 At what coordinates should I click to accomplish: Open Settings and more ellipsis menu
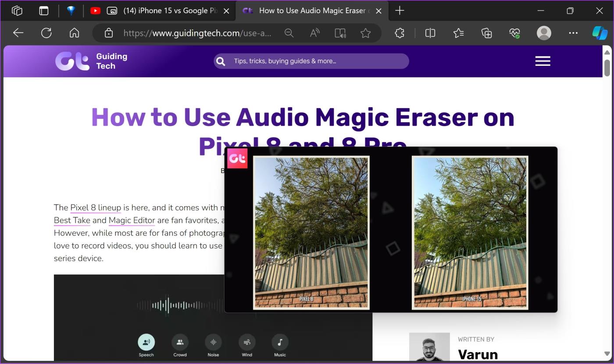(x=573, y=33)
